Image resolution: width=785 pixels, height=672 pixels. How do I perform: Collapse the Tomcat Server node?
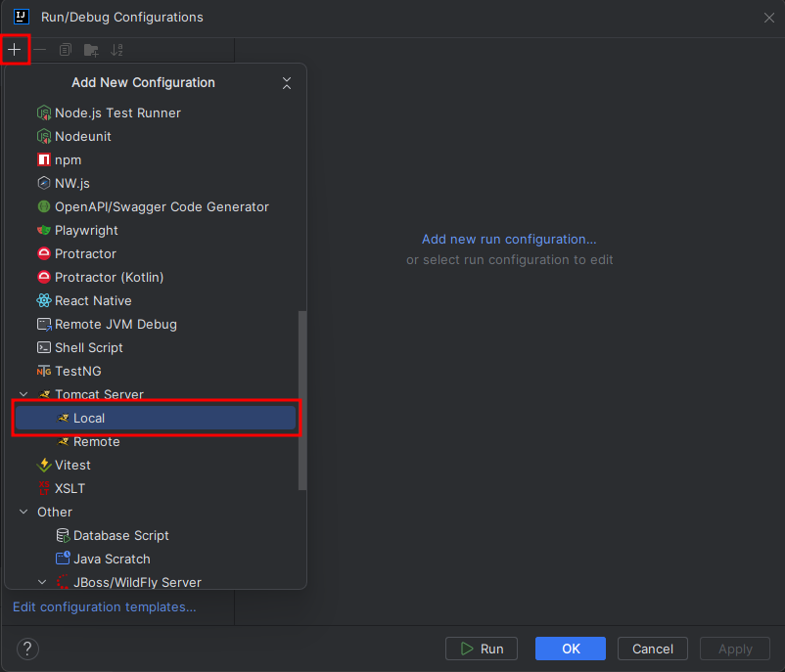(23, 395)
